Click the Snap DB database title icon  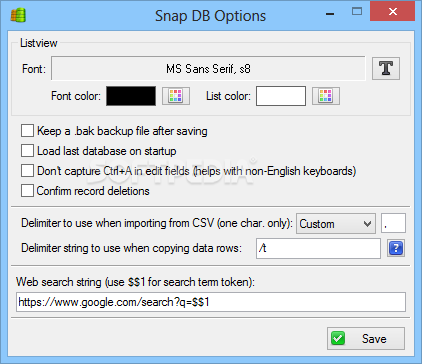[18, 15]
